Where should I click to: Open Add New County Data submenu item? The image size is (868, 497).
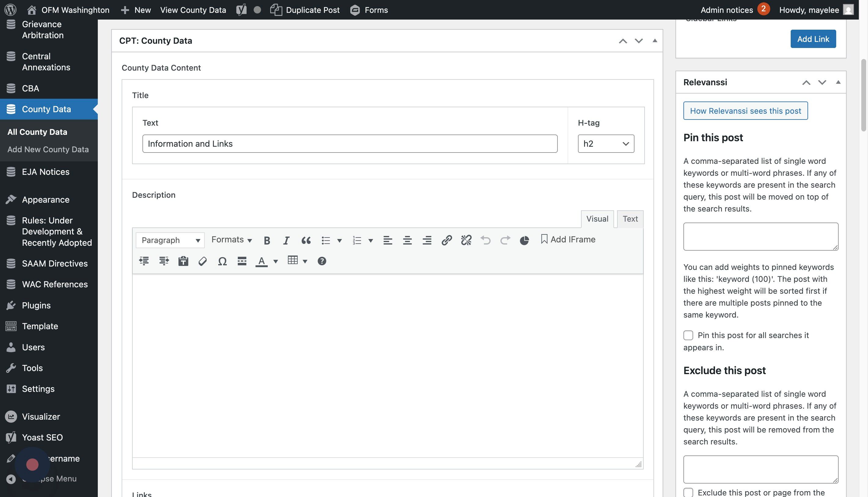[48, 149]
